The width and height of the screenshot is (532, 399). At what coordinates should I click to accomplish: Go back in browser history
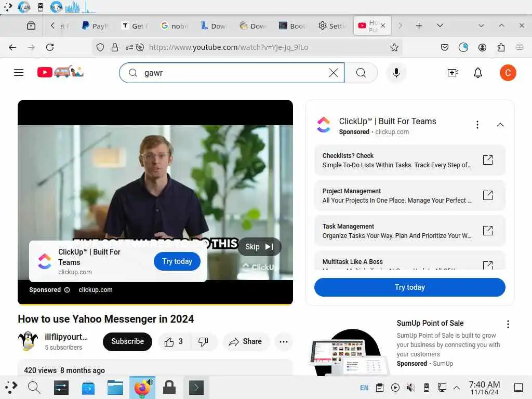point(12,47)
